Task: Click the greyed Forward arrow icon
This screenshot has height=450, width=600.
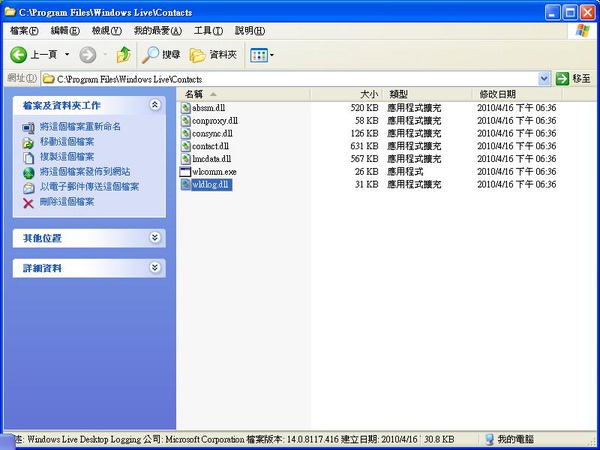Action: (88, 55)
